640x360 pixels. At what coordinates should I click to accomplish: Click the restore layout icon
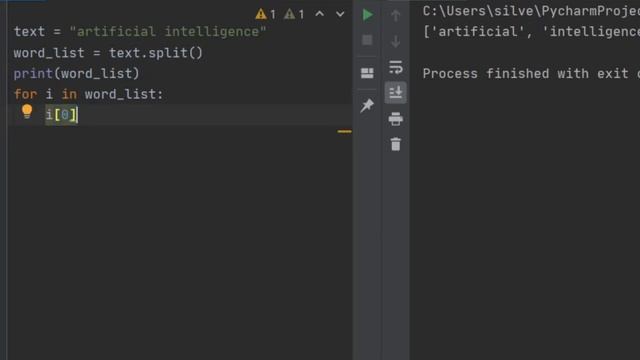click(367, 73)
